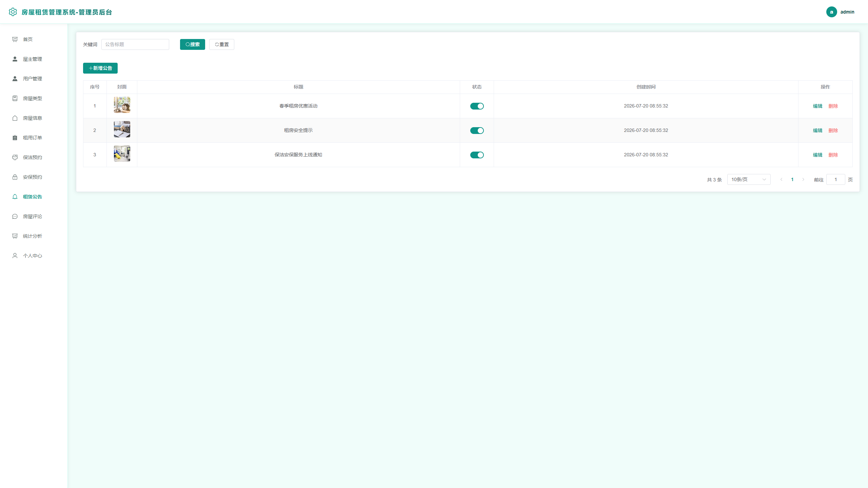Click the 房屋评论 chat bubble icon
Image resolution: width=868 pixels, height=488 pixels.
[15, 216]
